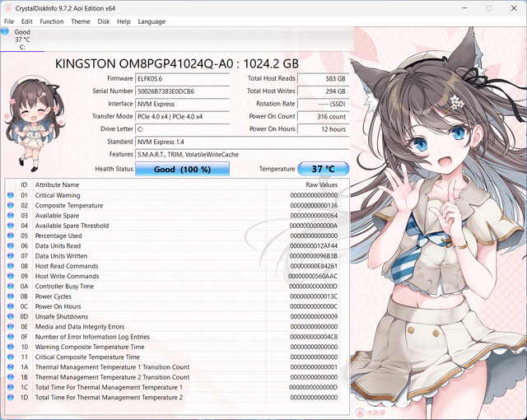Screen dimensions: 527x420
Task: Click the Serial Number field 50026B7383E0DCB6
Action: (x=182, y=91)
